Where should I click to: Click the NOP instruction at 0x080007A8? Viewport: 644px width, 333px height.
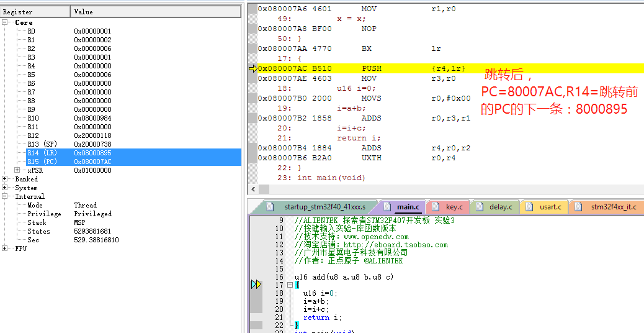(x=317, y=29)
